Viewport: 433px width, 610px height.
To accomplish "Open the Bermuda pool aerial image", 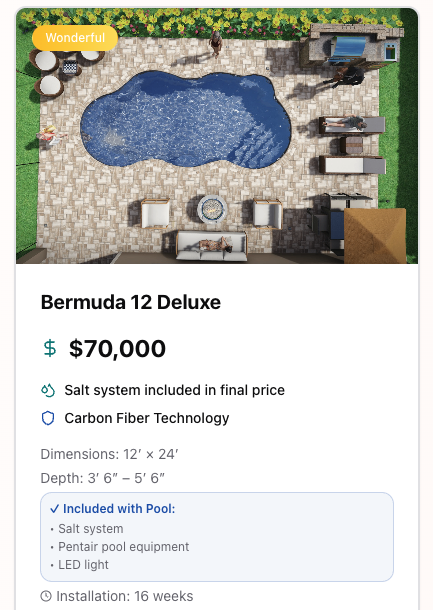I will click(217, 135).
